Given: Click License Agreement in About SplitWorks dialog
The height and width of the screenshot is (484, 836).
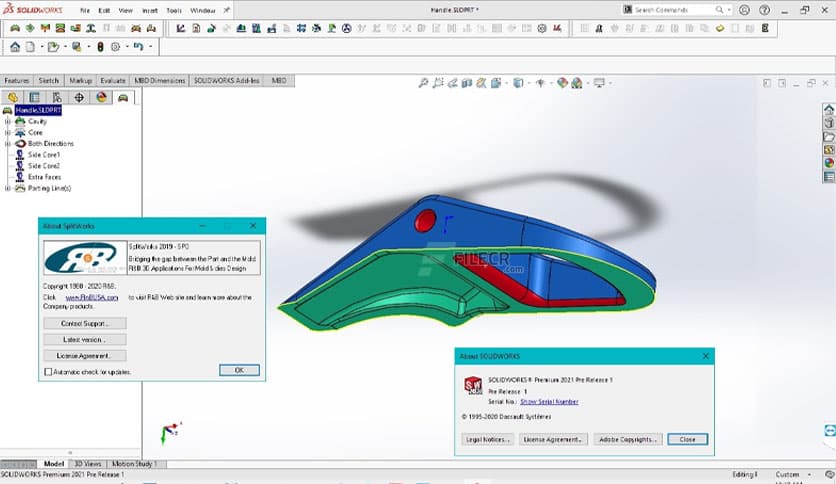Looking at the screenshot, I should click(x=85, y=356).
